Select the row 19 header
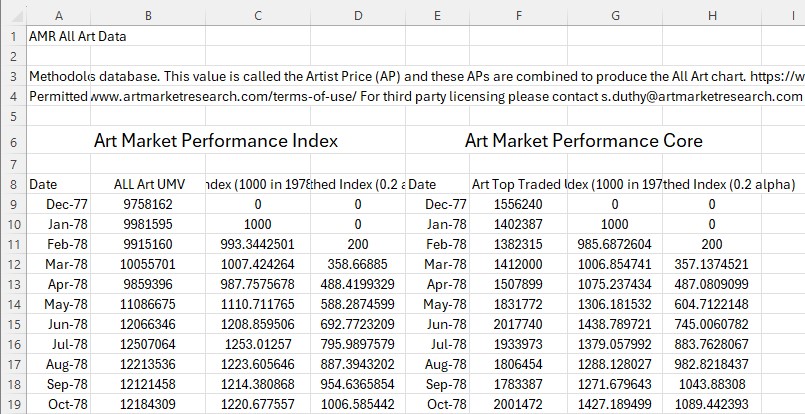The height and width of the screenshot is (414, 805). tap(12, 404)
